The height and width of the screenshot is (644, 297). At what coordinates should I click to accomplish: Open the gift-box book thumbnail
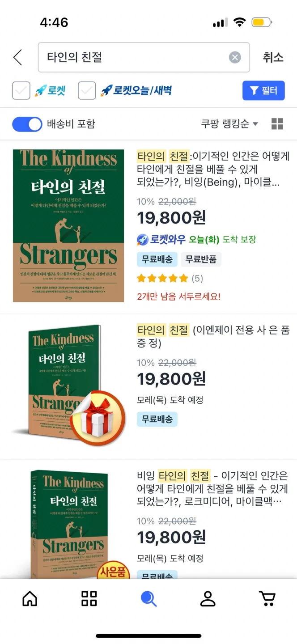click(x=68, y=386)
